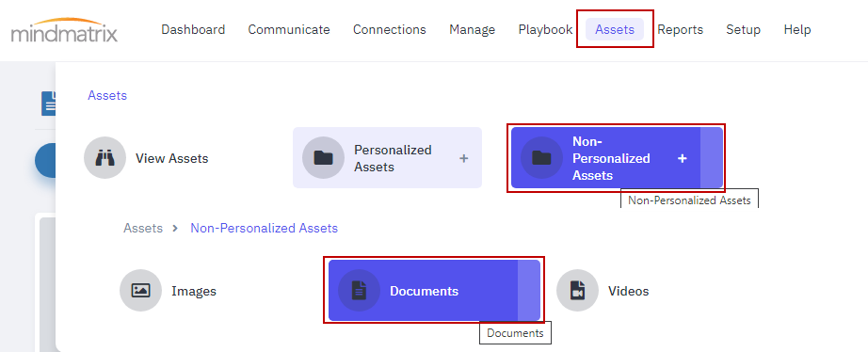Expand Personalized Assets with the plus sign

coord(464,158)
